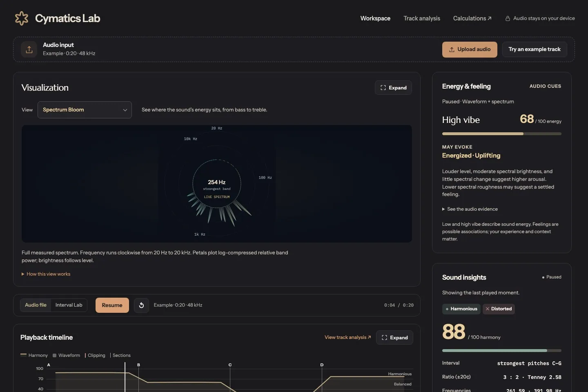Click timeline section marker C

[x=230, y=365]
